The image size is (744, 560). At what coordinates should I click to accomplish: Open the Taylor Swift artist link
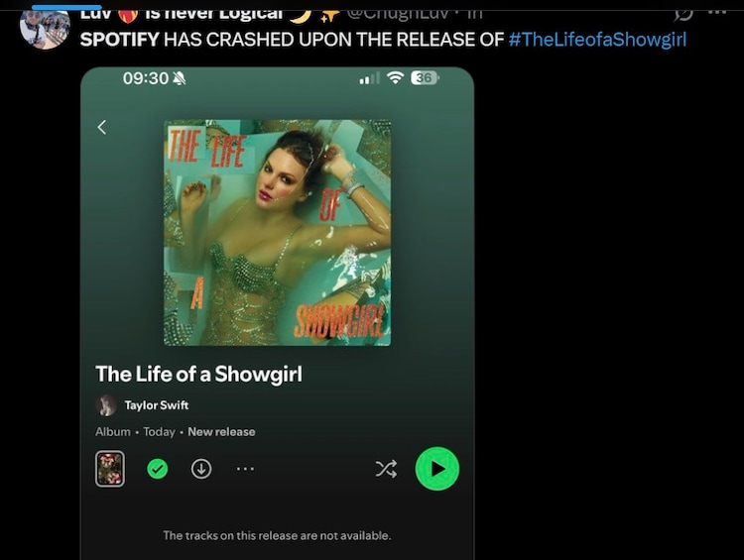pyautogui.click(x=157, y=405)
